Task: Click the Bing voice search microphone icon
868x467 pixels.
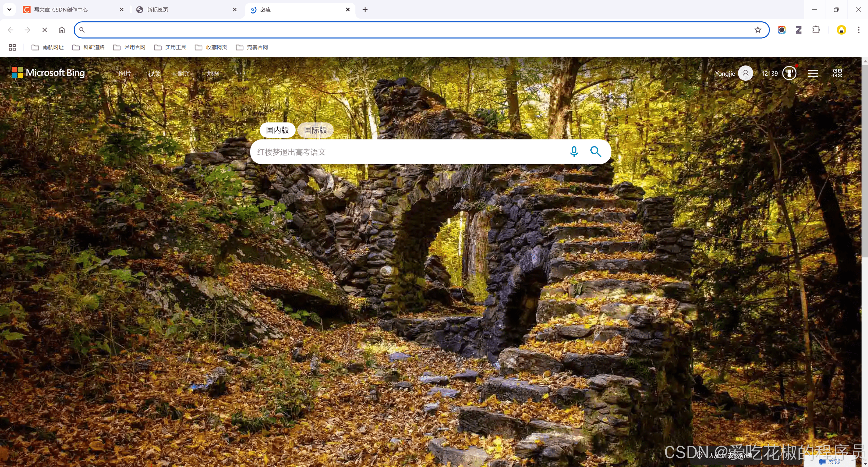Action: click(x=574, y=152)
